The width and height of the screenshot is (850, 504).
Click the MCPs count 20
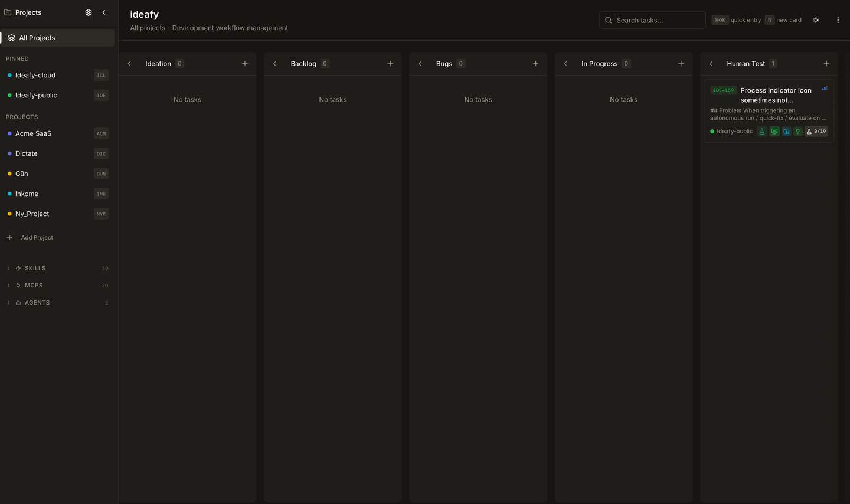(105, 286)
